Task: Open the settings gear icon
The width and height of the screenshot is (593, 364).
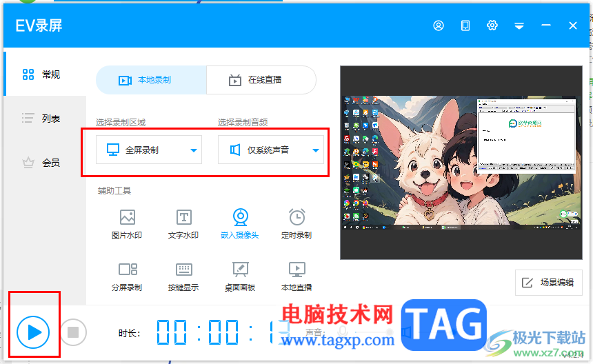Action: tap(492, 26)
